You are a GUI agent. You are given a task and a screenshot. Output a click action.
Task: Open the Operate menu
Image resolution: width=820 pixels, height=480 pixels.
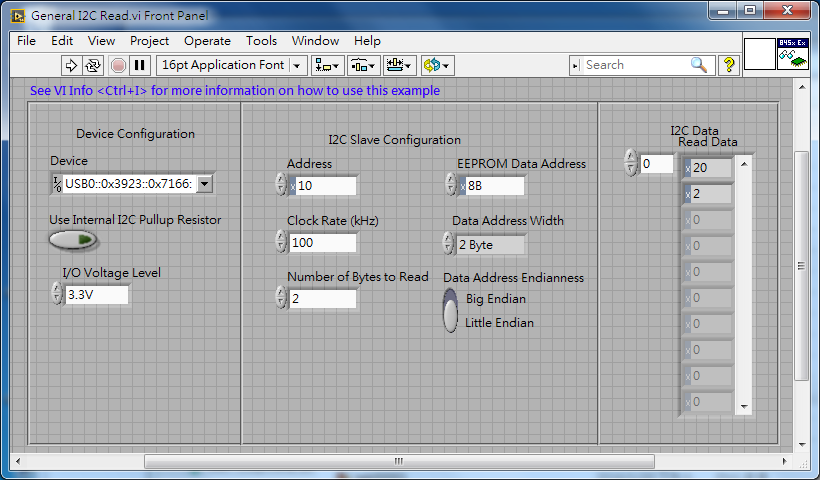(x=207, y=41)
